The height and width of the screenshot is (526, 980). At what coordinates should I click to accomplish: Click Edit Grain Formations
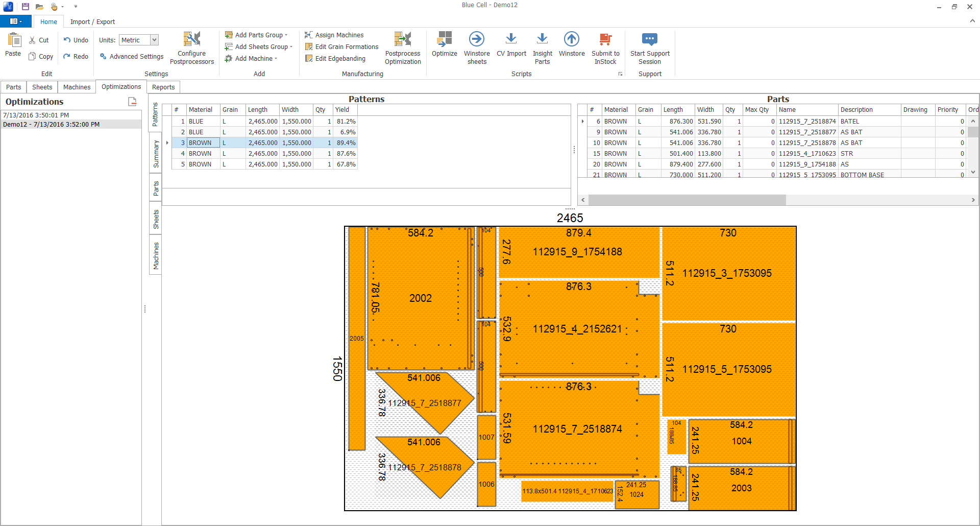347,46
